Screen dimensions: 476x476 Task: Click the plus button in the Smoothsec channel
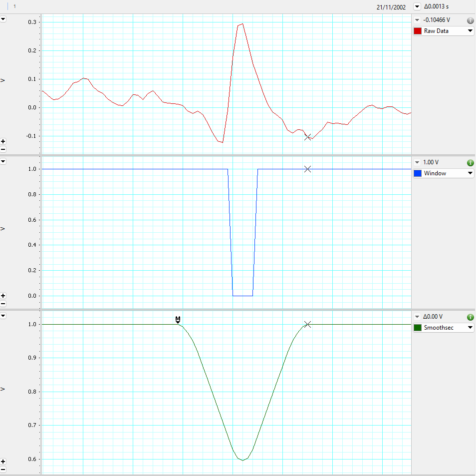tap(3, 462)
